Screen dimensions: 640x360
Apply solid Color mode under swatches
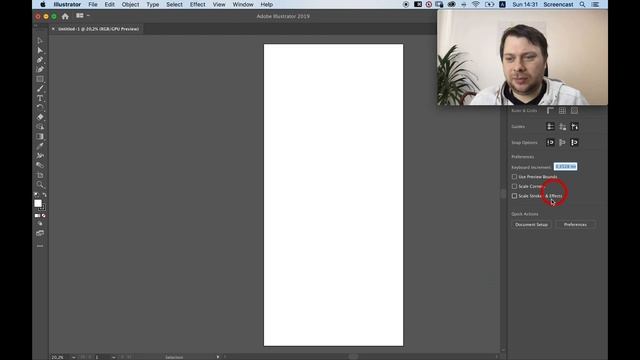pyautogui.click(x=37, y=216)
